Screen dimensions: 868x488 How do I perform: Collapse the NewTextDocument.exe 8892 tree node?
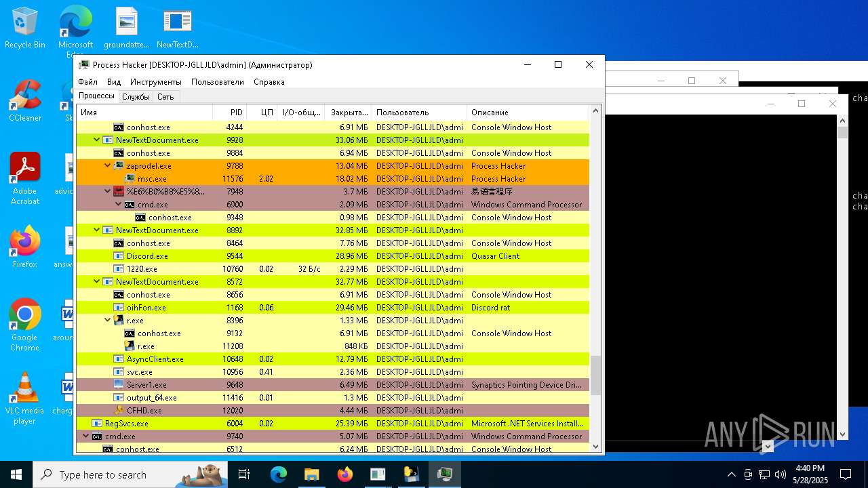click(97, 230)
